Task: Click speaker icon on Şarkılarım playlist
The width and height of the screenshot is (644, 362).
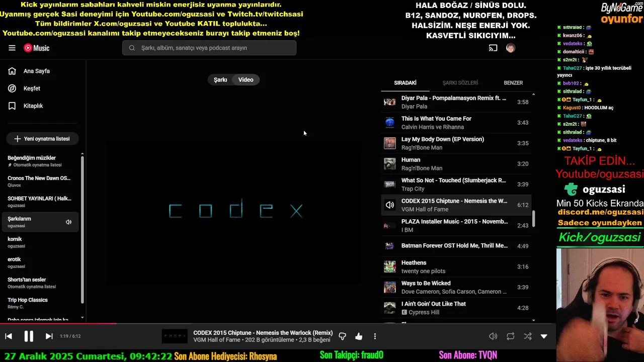Action: [69, 222]
